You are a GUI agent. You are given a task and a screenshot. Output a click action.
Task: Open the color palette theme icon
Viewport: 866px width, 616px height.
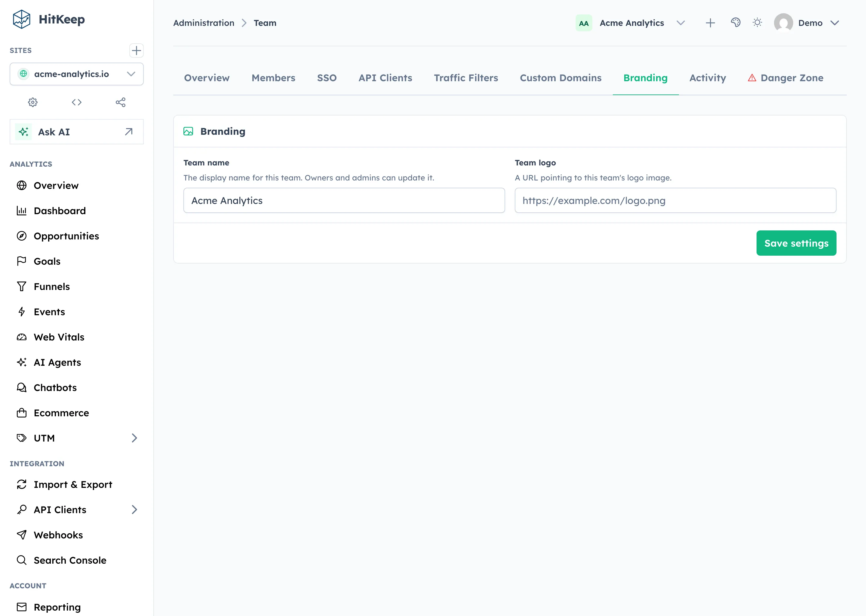[735, 23]
